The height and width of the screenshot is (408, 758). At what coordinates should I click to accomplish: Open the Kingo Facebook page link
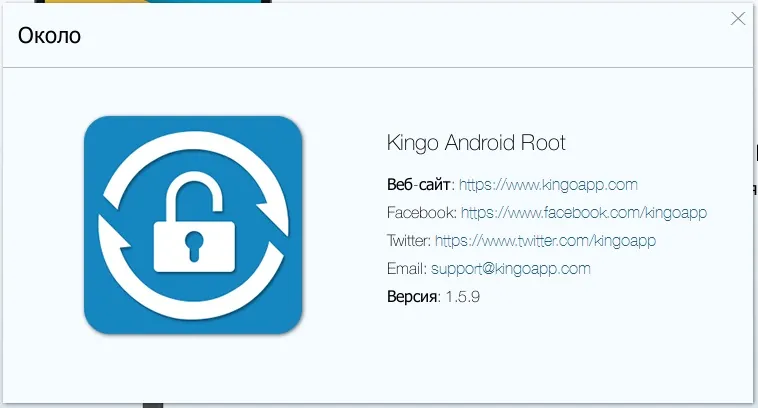pos(584,213)
